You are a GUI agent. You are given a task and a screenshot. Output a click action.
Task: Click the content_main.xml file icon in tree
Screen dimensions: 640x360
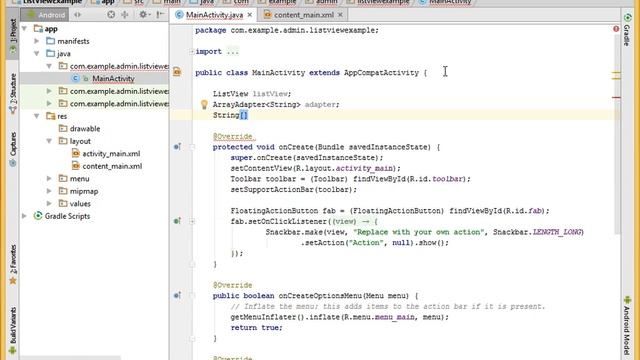pos(76,166)
